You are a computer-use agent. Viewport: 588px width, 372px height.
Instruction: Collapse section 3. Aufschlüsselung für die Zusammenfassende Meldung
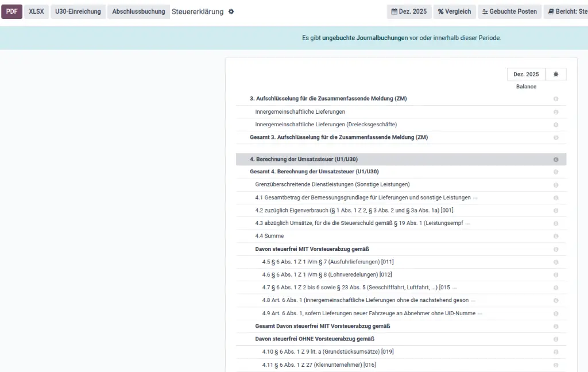tap(328, 99)
